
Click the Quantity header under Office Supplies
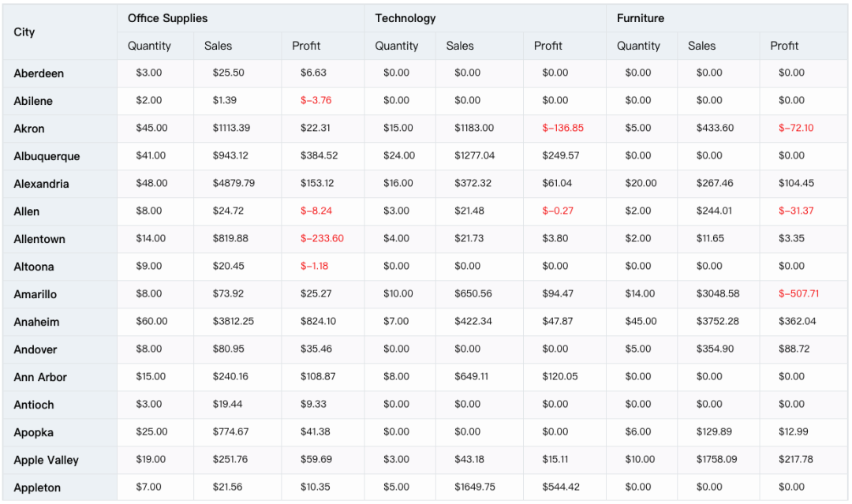tap(149, 46)
